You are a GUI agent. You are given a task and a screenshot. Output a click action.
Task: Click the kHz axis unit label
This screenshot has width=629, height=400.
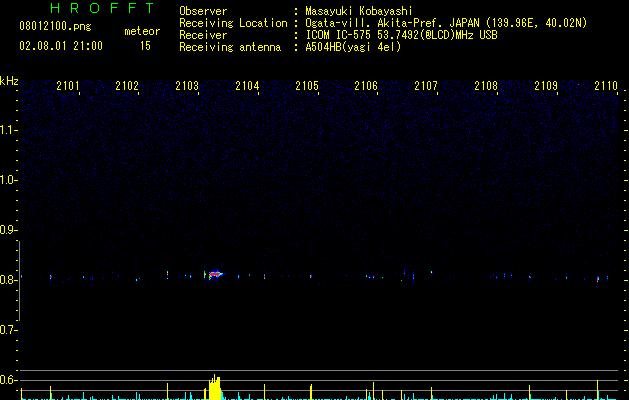pos(9,81)
